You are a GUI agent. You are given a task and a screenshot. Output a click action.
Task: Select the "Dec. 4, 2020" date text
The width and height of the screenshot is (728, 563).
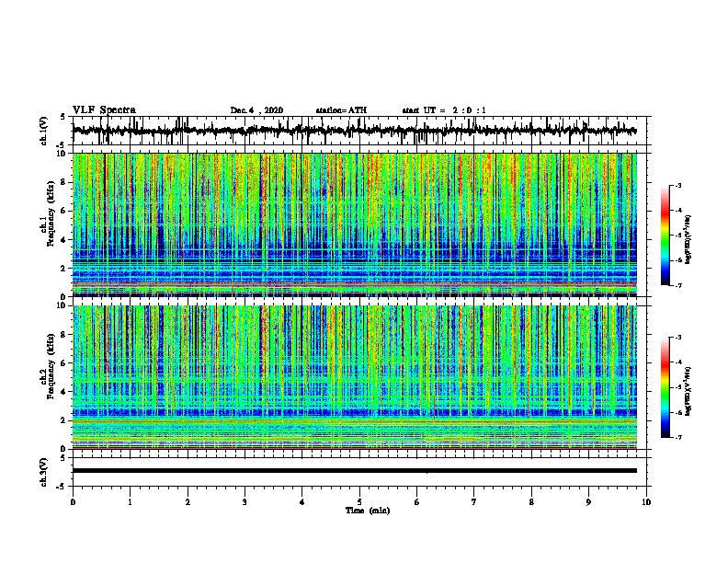(256, 110)
